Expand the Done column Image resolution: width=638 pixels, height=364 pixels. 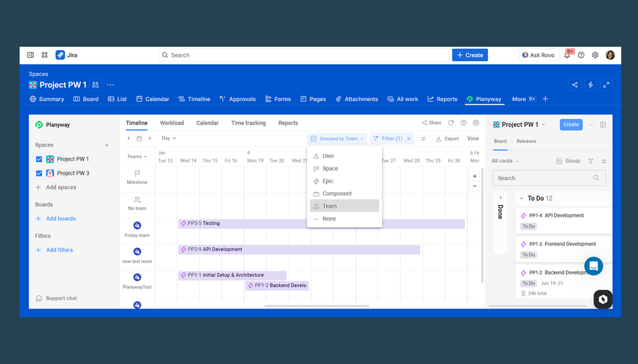[x=501, y=198]
